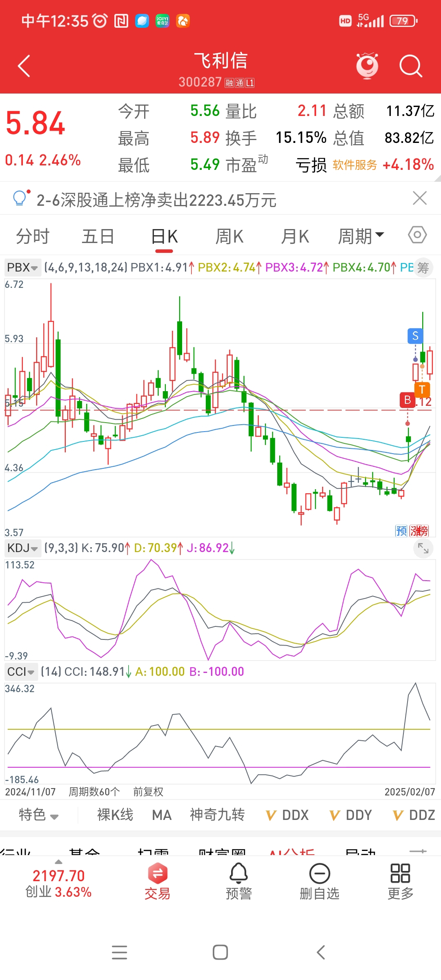The height and width of the screenshot is (980, 441).
Task: Switch to 五日 chart tab
Action: click(98, 236)
